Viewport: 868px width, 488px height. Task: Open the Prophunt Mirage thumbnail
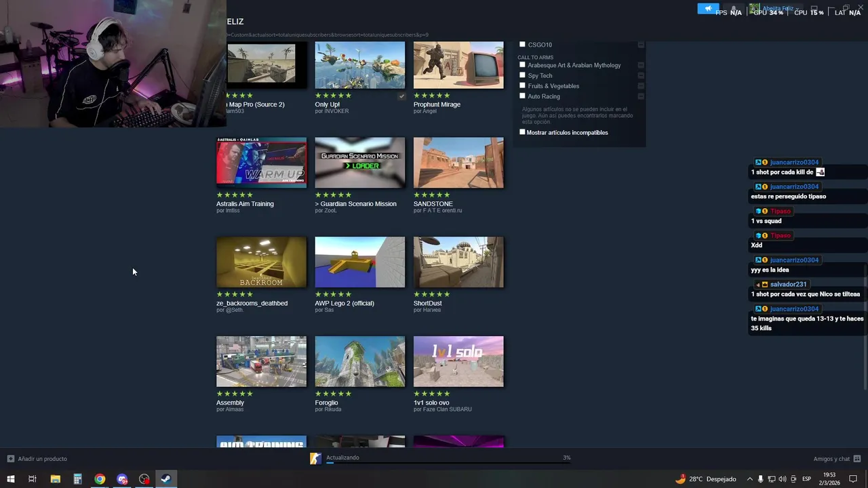click(458, 65)
